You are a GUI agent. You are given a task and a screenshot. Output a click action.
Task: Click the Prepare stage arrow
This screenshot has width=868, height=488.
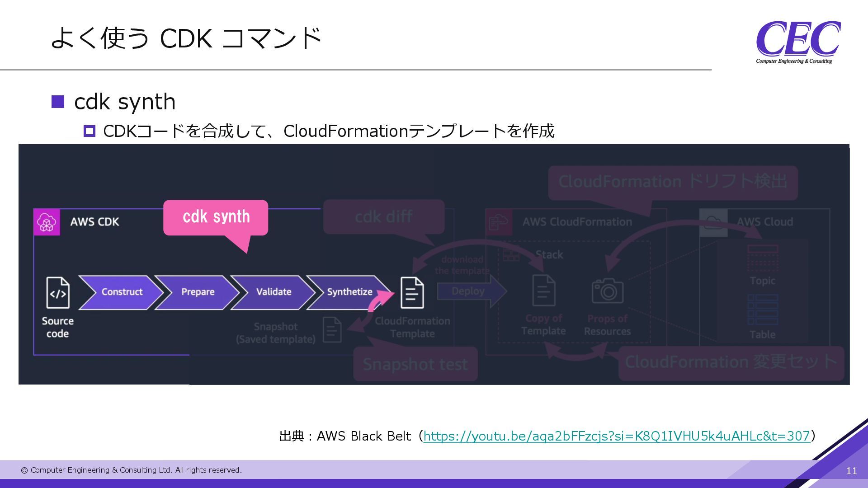[x=198, y=292]
